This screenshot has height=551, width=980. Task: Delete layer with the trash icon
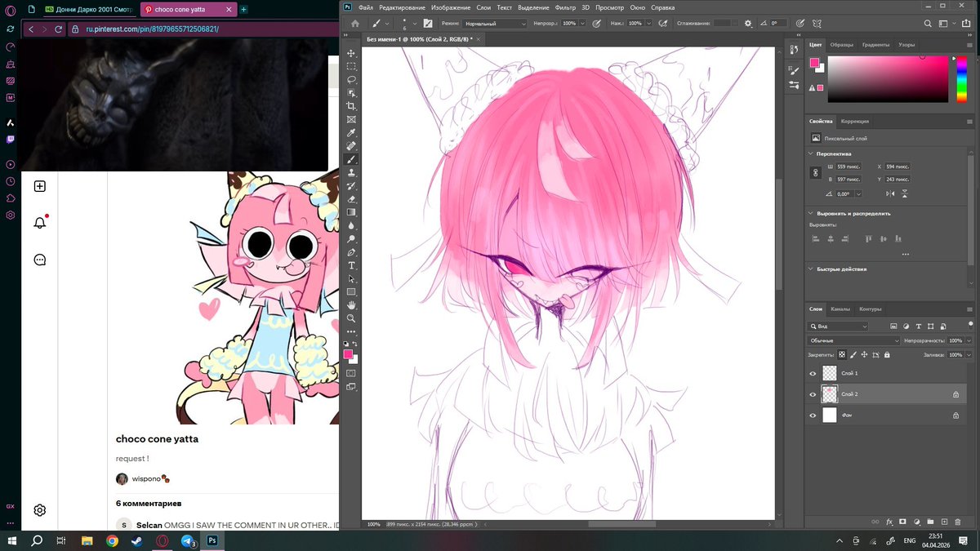click(x=958, y=522)
